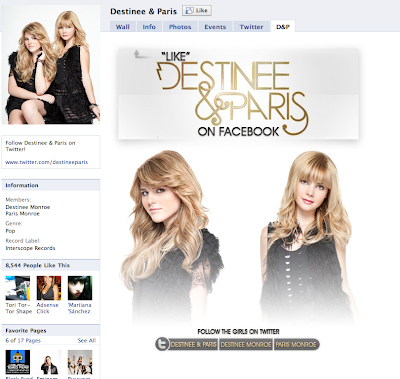The width and height of the screenshot is (400, 379).
Task: Open the Destinee & Paris profile picture
Action: (x=51, y=65)
